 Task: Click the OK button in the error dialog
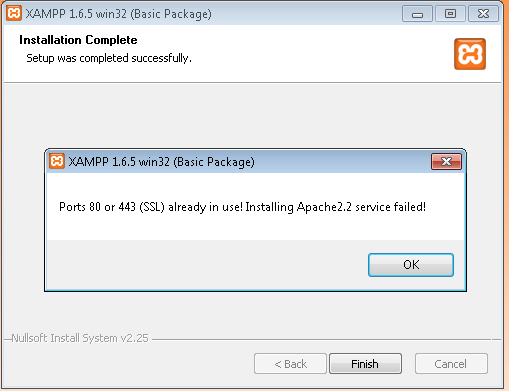coord(411,265)
